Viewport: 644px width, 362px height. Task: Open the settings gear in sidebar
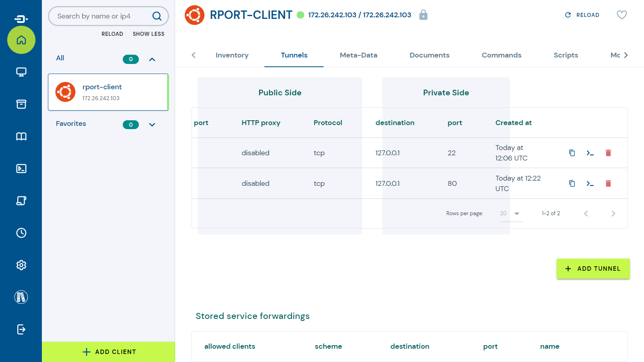pyautogui.click(x=21, y=265)
